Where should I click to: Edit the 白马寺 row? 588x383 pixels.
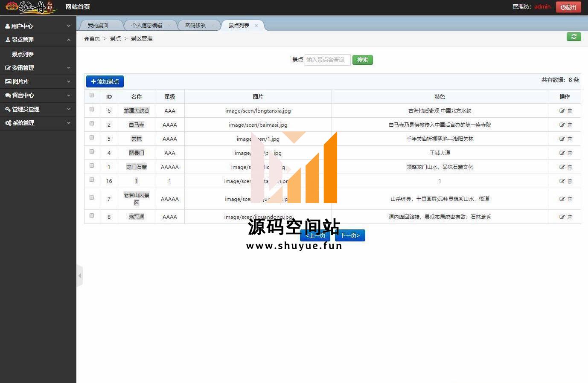(562, 125)
